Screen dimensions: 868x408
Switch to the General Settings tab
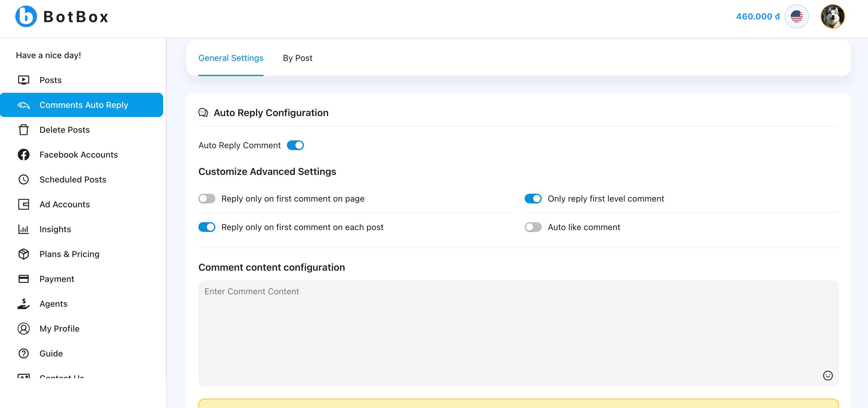(231, 58)
